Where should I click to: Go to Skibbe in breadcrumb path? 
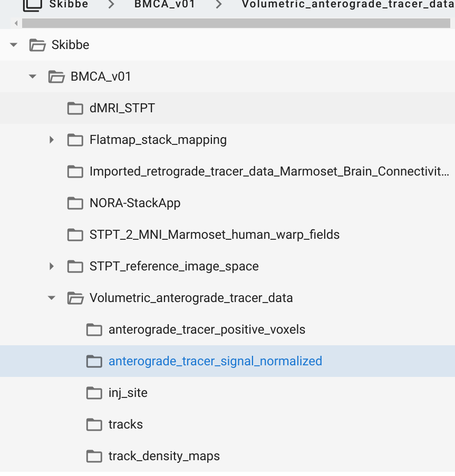69,4
